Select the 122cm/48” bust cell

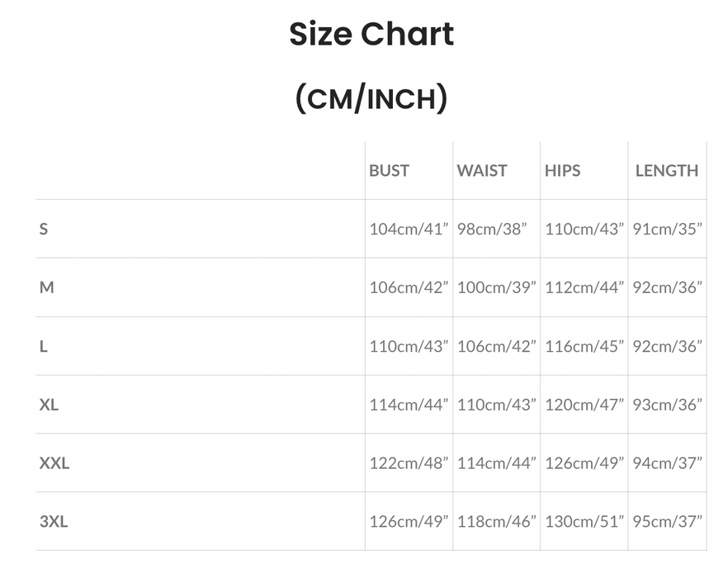click(x=409, y=463)
